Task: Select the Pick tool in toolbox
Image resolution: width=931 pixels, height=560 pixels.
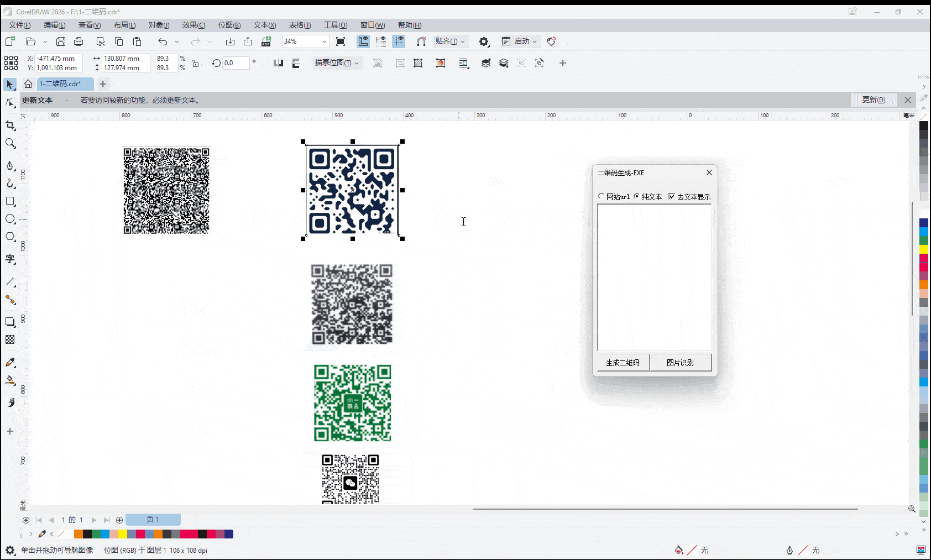Action: tap(10, 85)
